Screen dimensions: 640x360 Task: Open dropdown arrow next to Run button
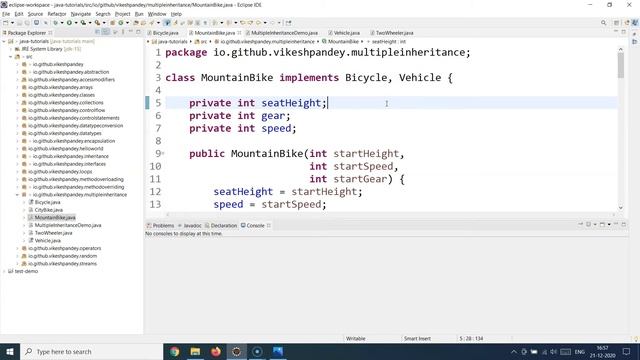click(76, 23)
